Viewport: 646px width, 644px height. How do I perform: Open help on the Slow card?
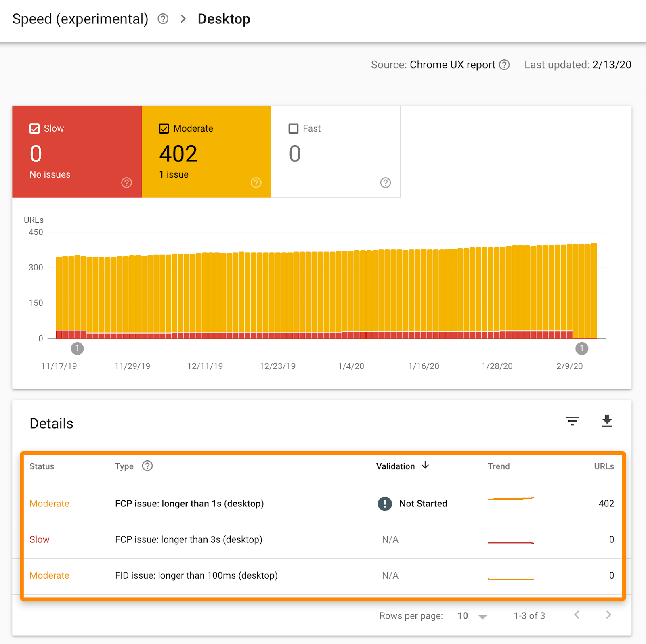click(x=126, y=182)
